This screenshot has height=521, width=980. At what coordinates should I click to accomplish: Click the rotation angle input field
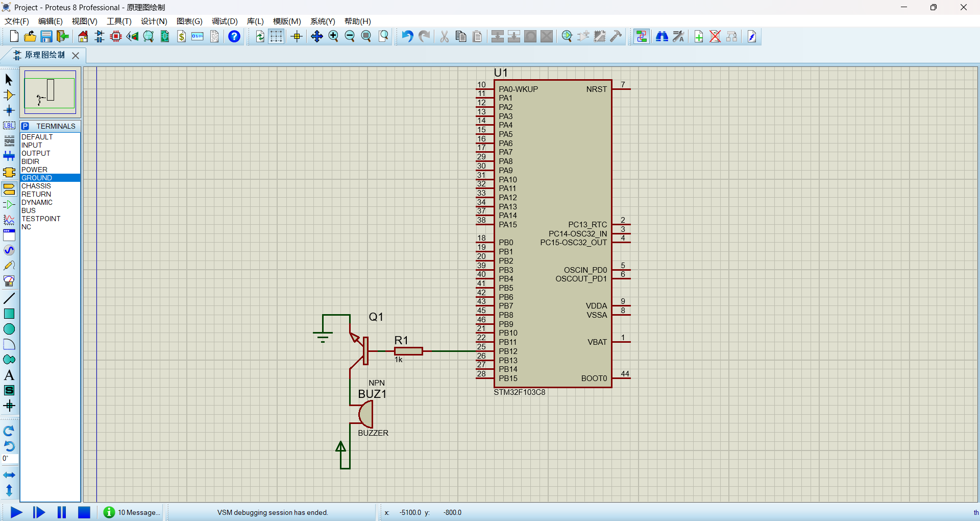[10, 459]
